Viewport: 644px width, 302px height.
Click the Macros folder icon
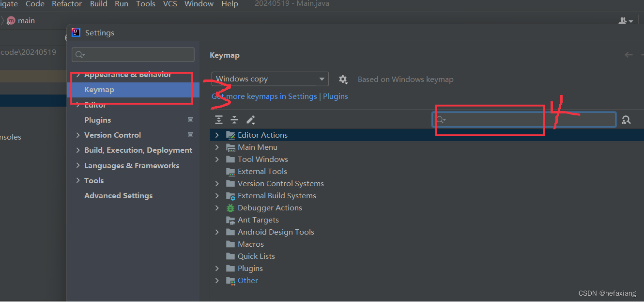(x=230, y=244)
